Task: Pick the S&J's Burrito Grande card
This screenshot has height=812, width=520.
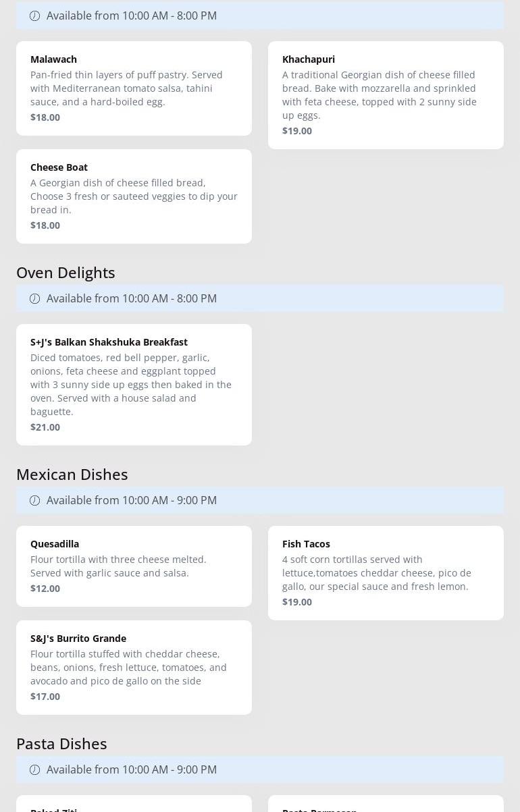Action: tap(134, 668)
